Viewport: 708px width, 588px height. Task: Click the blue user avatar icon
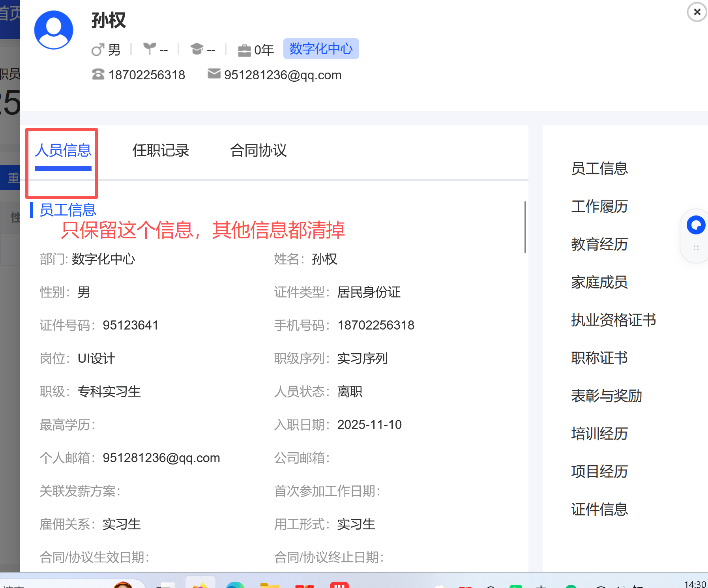click(x=54, y=30)
